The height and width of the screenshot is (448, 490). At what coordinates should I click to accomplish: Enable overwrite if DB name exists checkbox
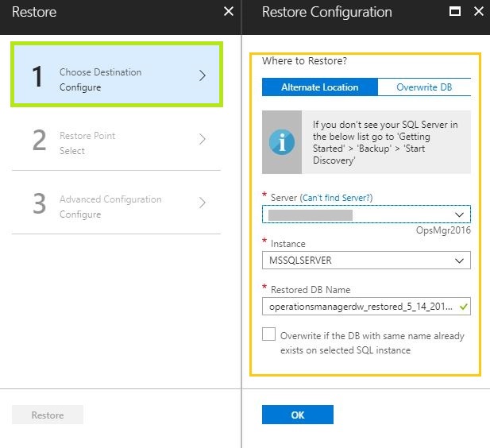click(x=268, y=334)
